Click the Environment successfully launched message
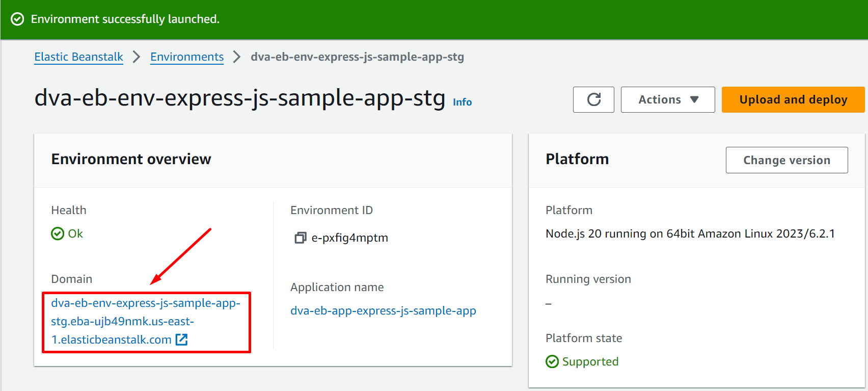This screenshot has width=868, height=391. tap(125, 19)
